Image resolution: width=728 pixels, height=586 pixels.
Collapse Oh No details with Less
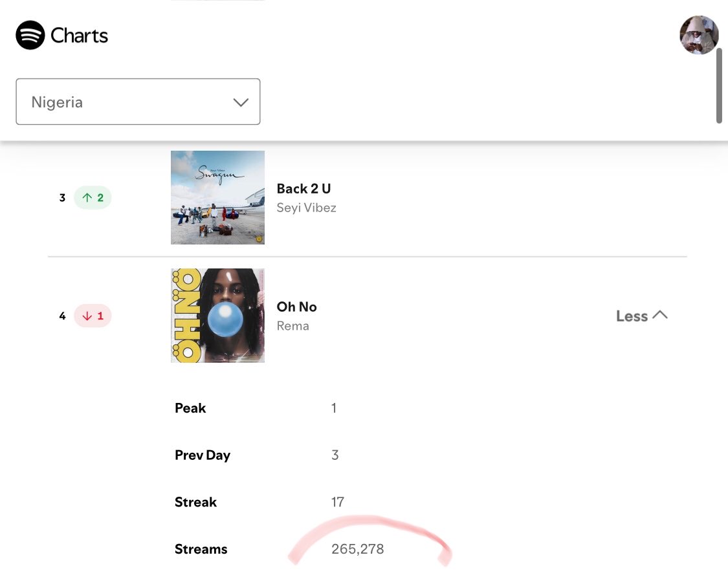click(642, 316)
